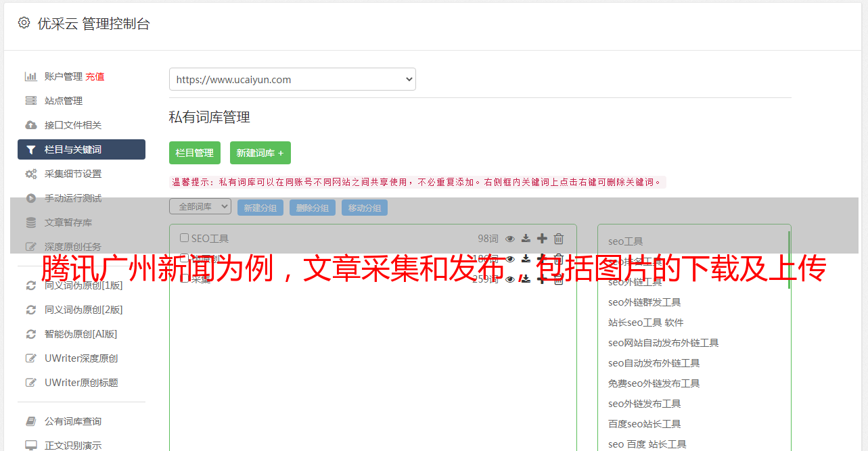The height and width of the screenshot is (451, 868).
Task: Tick the checkbox of the 106词 row
Action: 184,258
